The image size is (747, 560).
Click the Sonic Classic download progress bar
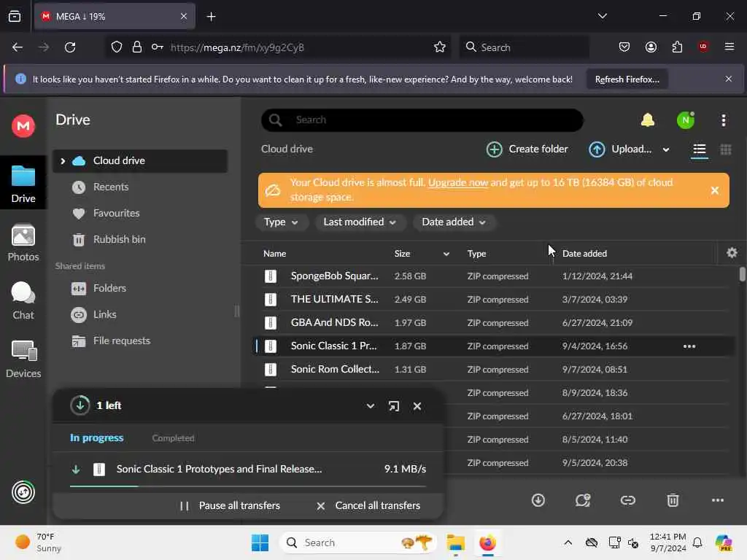click(248, 486)
